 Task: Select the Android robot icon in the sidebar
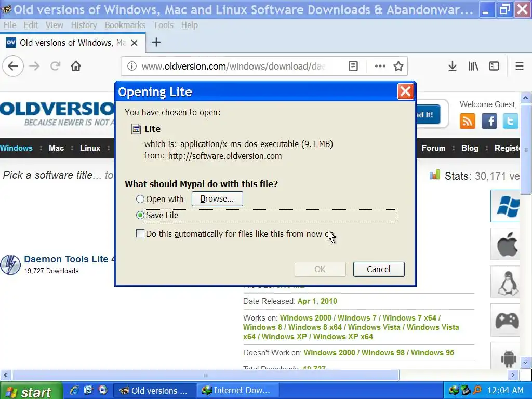pyautogui.click(x=506, y=356)
